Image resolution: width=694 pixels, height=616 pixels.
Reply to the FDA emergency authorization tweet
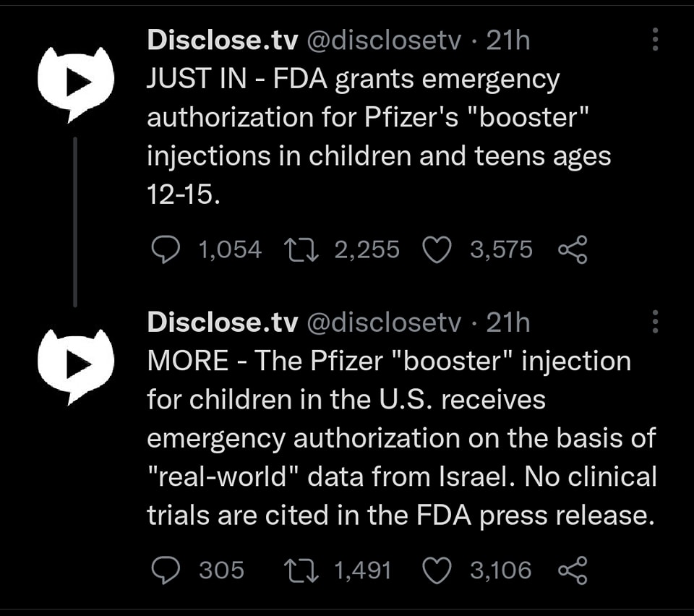[x=167, y=250]
